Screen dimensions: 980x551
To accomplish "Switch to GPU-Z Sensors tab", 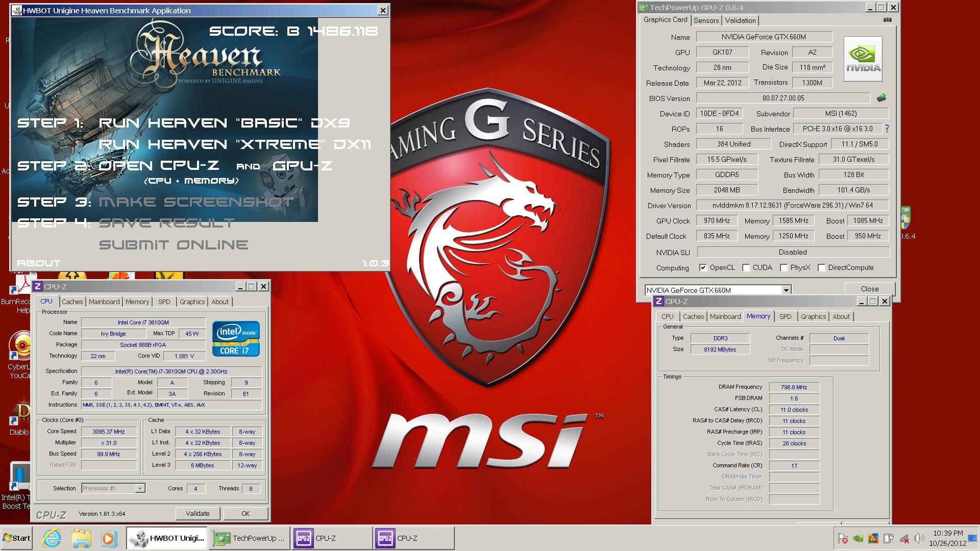I will coord(706,20).
